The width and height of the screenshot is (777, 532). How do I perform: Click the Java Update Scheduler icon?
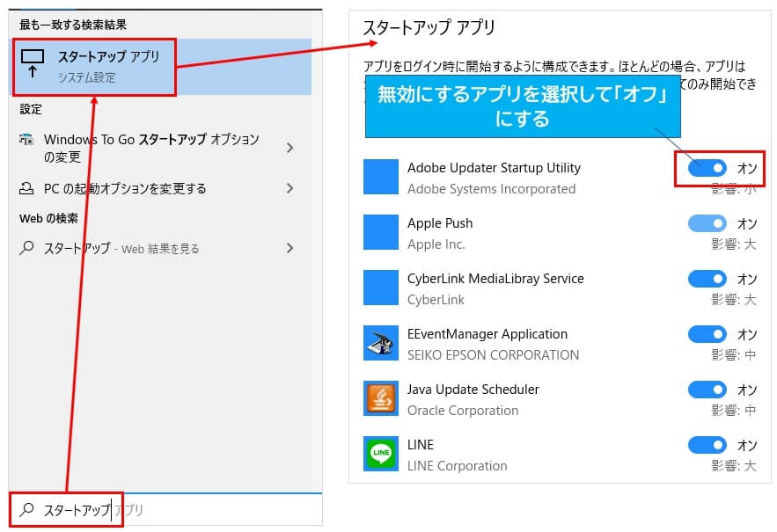tap(380, 398)
